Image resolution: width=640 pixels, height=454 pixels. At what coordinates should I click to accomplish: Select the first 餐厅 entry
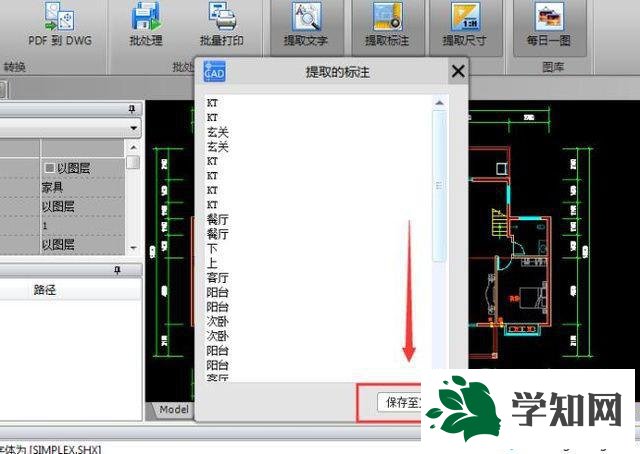point(217,220)
